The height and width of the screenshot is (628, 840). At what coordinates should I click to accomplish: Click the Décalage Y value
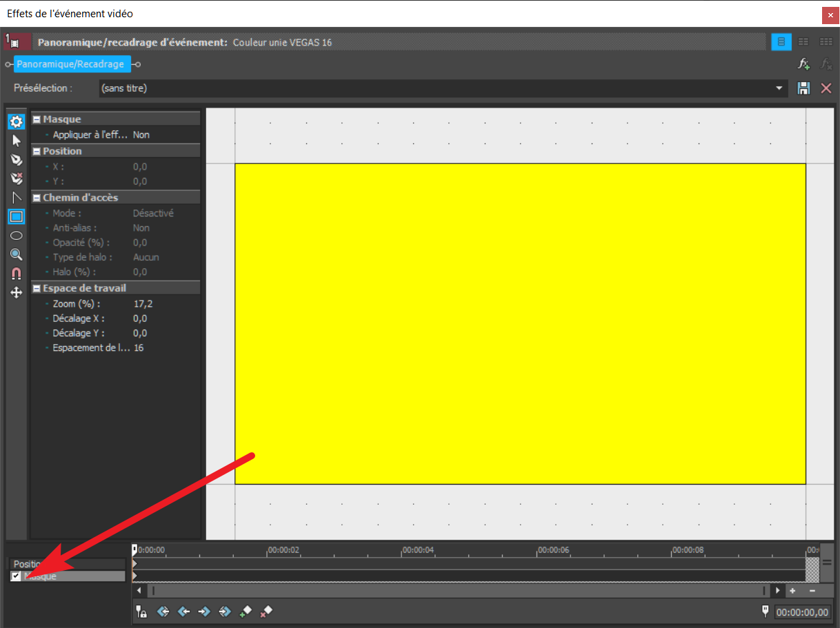click(140, 333)
